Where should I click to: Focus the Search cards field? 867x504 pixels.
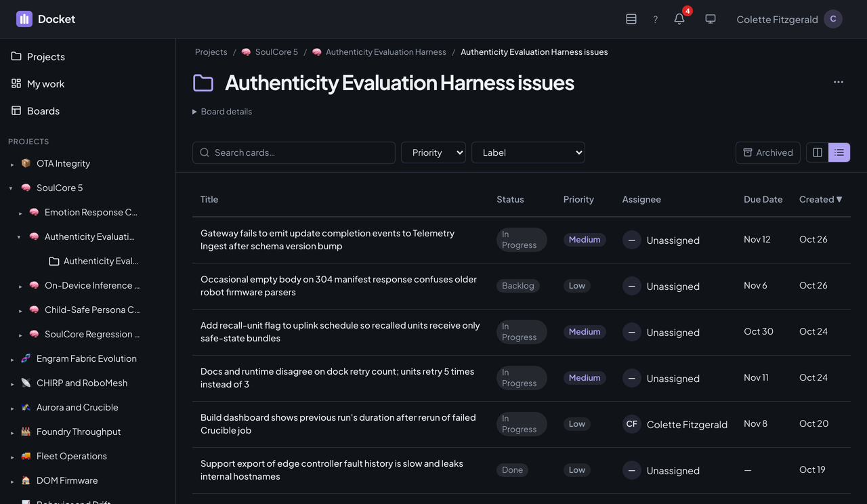tap(294, 152)
